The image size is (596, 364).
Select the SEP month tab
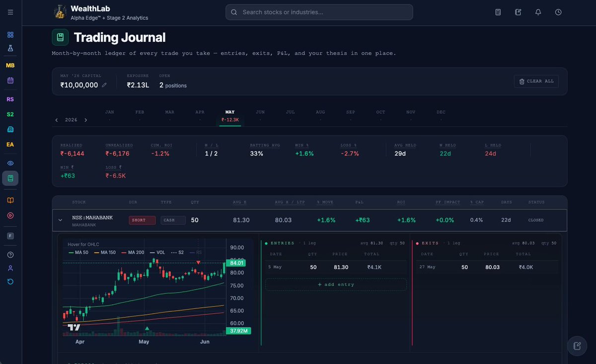click(x=351, y=116)
